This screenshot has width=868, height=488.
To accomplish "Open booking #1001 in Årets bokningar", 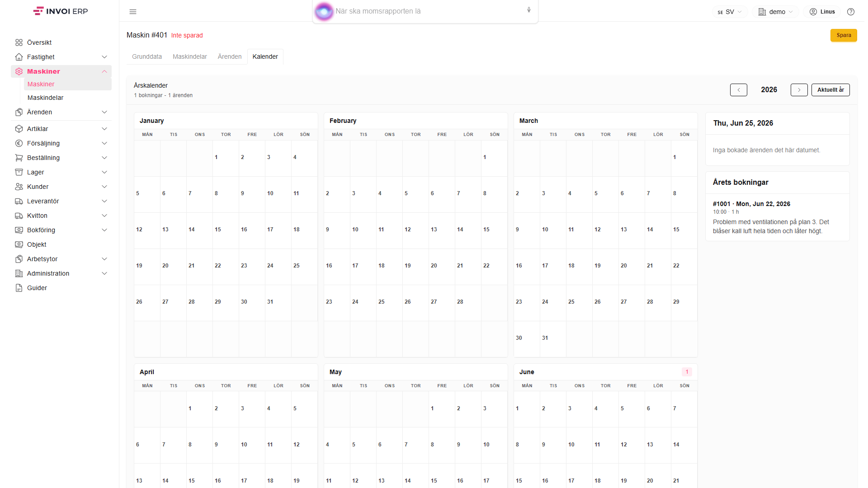I will 777,217.
